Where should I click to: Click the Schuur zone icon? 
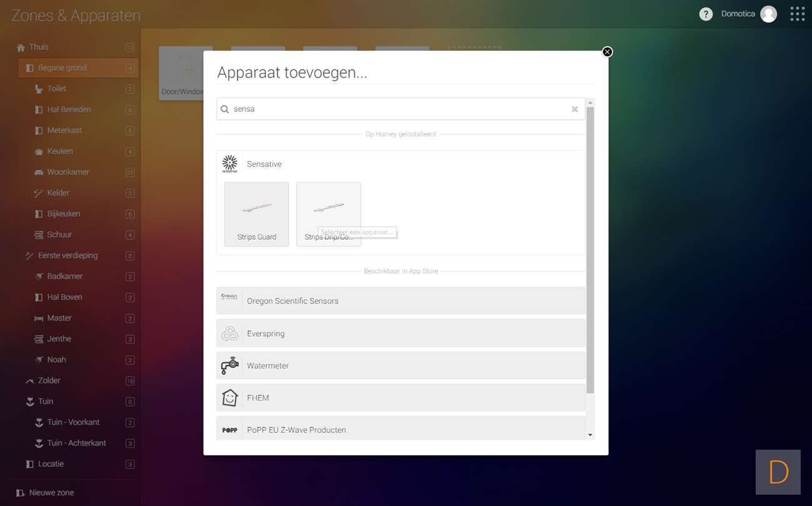tap(39, 235)
